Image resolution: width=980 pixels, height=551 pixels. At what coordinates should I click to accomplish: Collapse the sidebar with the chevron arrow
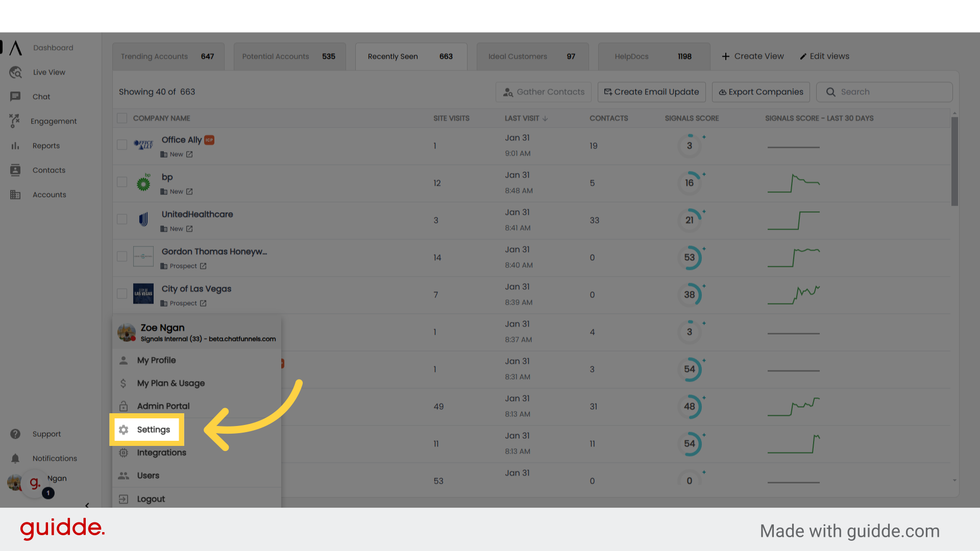[87, 505]
